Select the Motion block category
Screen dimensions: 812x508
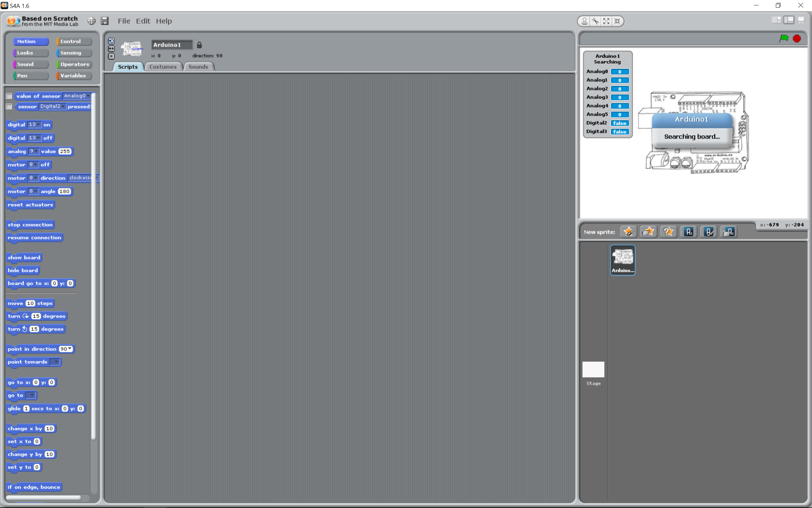click(x=30, y=41)
